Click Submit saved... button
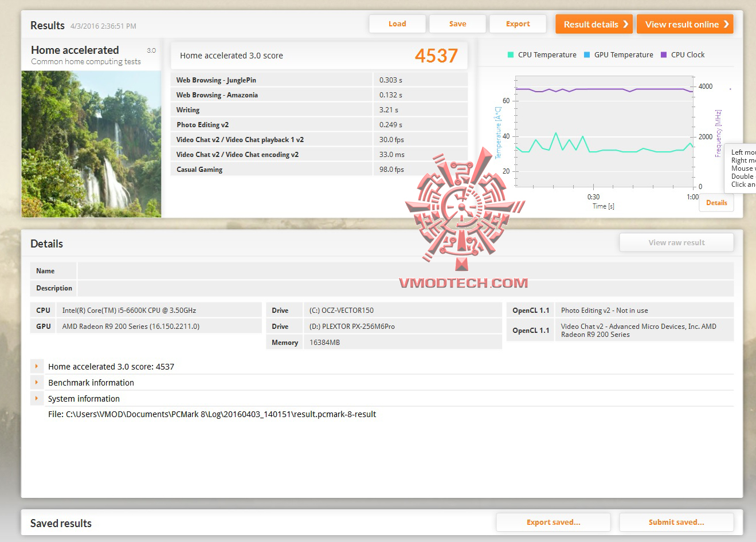This screenshot has height=542, width=756. tap(676, 522)
